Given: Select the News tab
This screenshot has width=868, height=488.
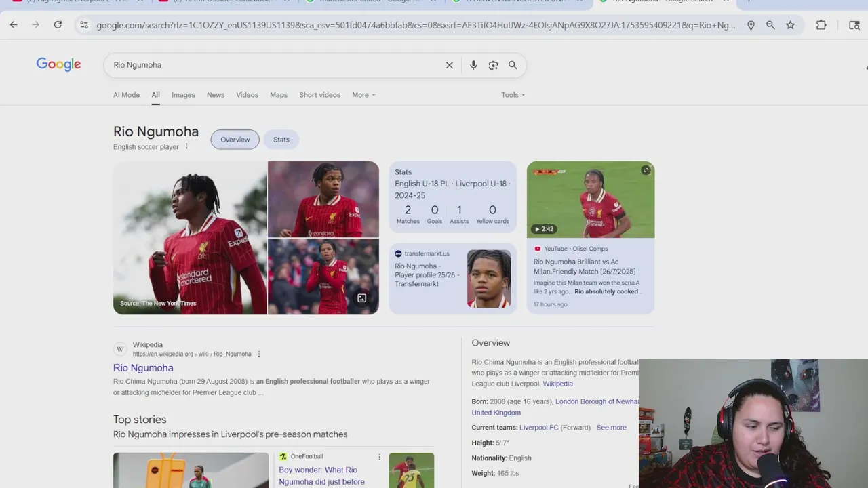Looking at the screenshot, I should 216,95.
